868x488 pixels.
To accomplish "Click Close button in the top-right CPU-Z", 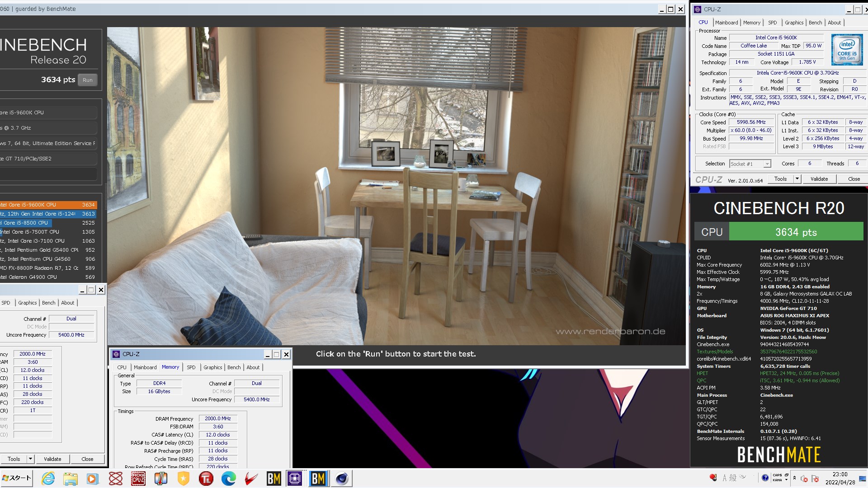I will pyautogui.click(x=854, y=179).
